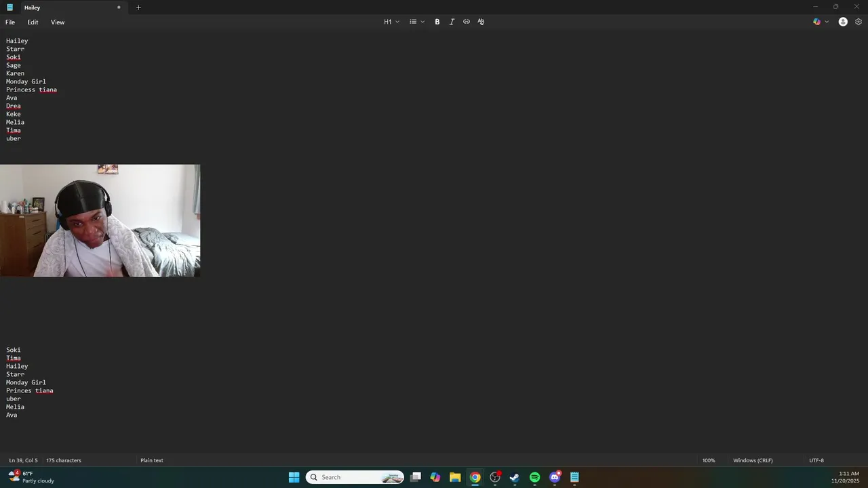The height and width of the screenshot is (488, 868).
Task: Toggle bold formatting
Action: (x=437, y=22)
